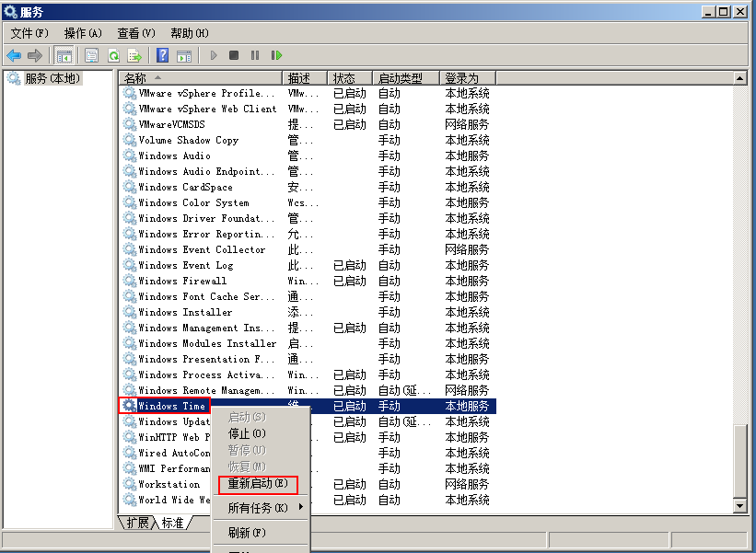Switch to the 标准 tab
The image size is (756, 553).
[x=173, y=522]
